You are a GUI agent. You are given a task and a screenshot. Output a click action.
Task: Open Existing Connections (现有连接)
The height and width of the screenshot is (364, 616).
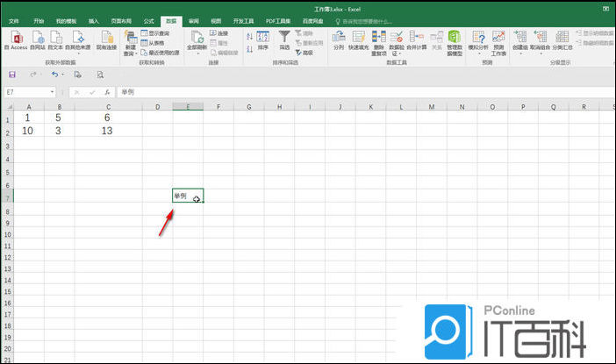pos(106,40)
